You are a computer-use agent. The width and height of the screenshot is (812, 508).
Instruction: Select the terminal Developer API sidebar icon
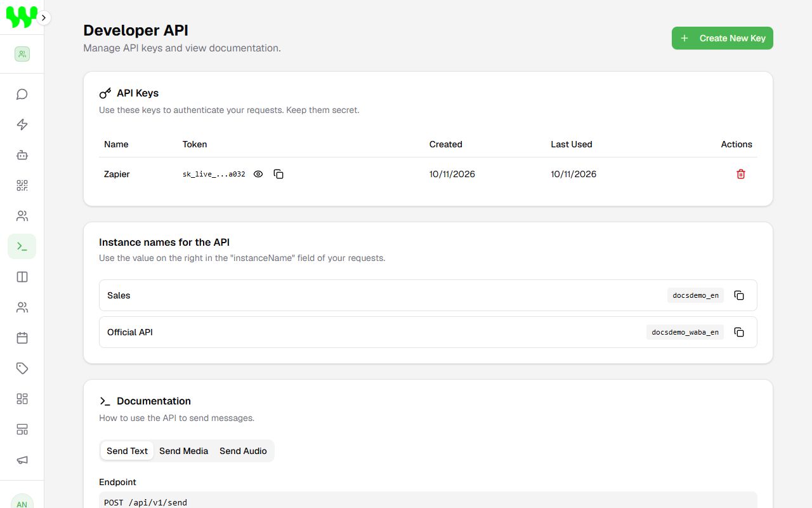click(x=22, y=246)
